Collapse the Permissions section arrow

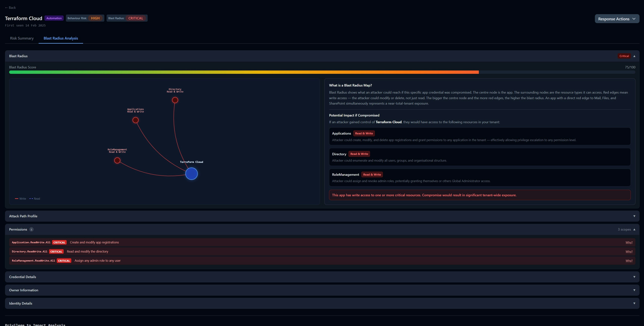634,229
